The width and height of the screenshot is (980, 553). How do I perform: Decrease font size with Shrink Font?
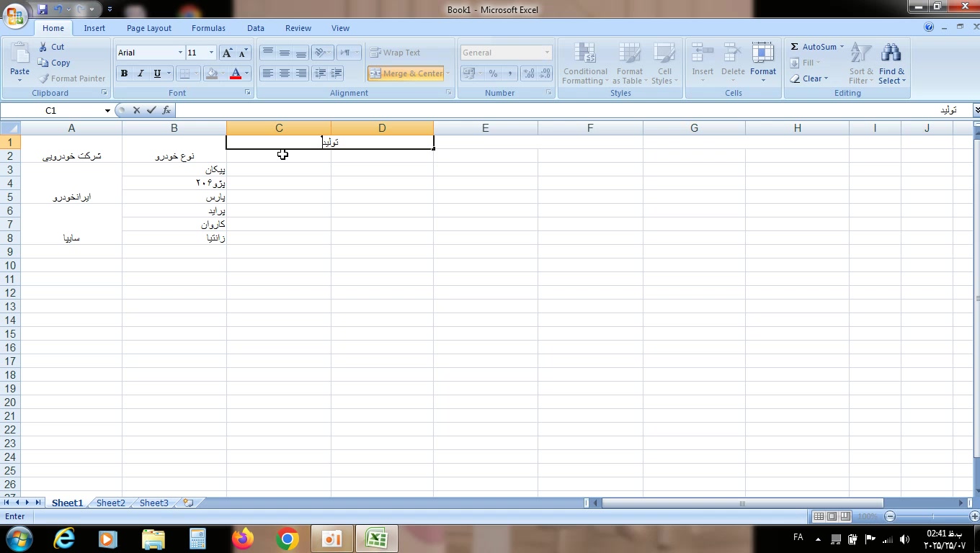(243, 53)
